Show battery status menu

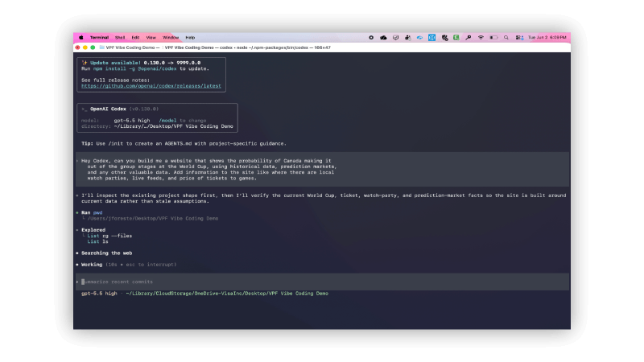point(493,37)
